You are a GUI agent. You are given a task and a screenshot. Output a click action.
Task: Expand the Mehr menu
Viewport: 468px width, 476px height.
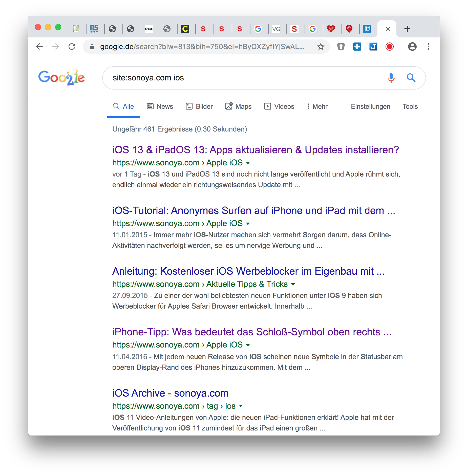(317, 106)
